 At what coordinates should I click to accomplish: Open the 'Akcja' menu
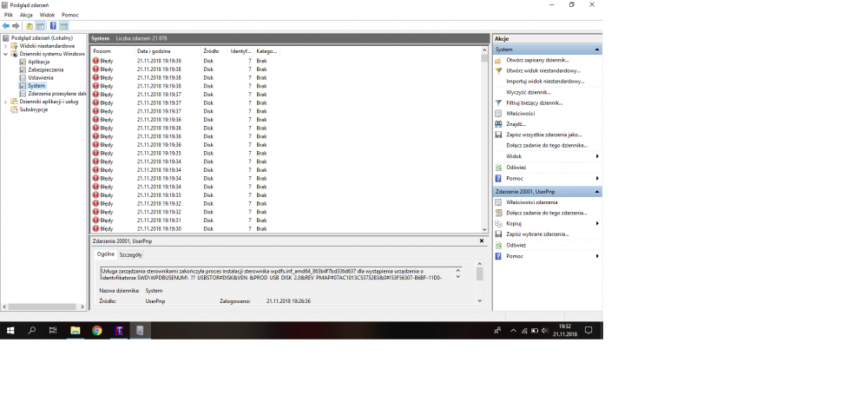[26, 15]
